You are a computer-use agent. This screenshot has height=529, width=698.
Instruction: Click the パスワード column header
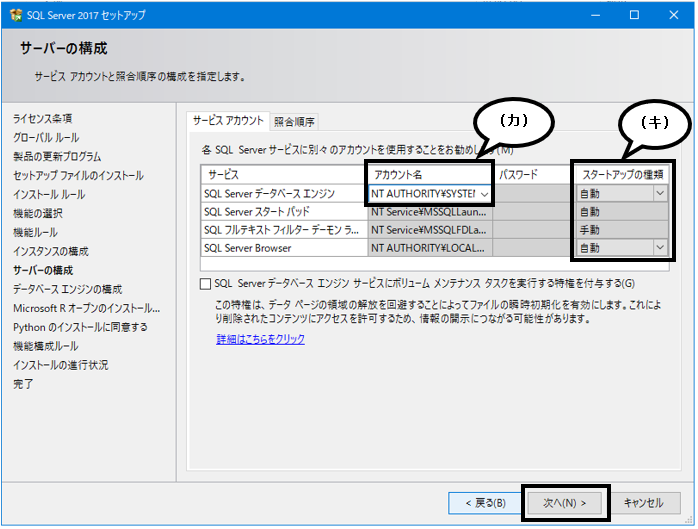click(x=532, y=175)
